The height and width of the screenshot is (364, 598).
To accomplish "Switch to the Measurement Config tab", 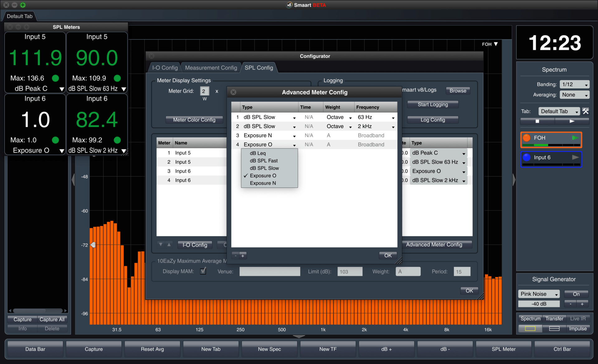I will pos(211,68).
